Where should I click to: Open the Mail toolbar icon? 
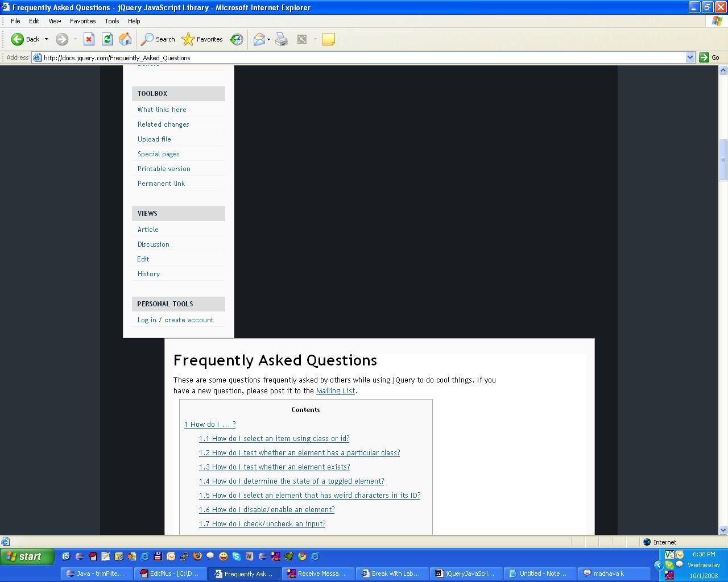pos(259,39)
